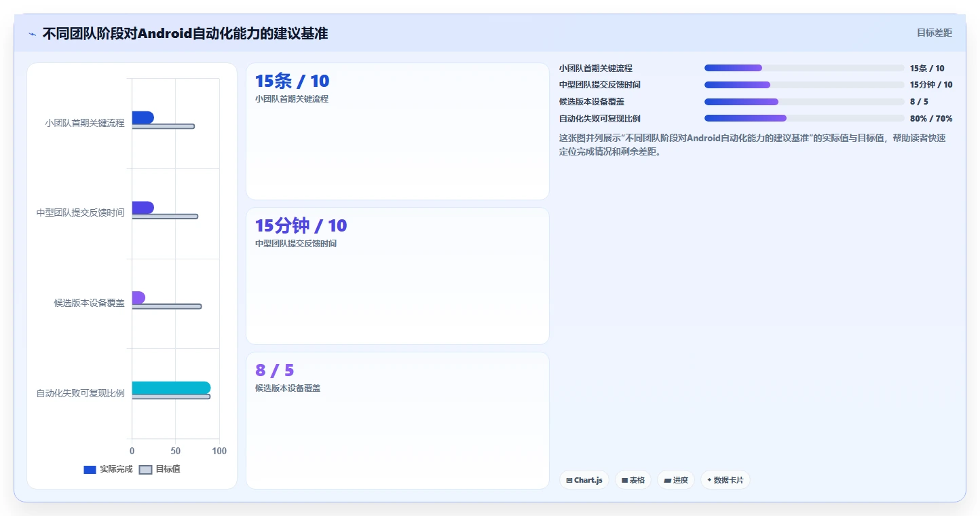
Task: Click the gray target bar for 小团队首期关键流程
Action: [163, 126]
